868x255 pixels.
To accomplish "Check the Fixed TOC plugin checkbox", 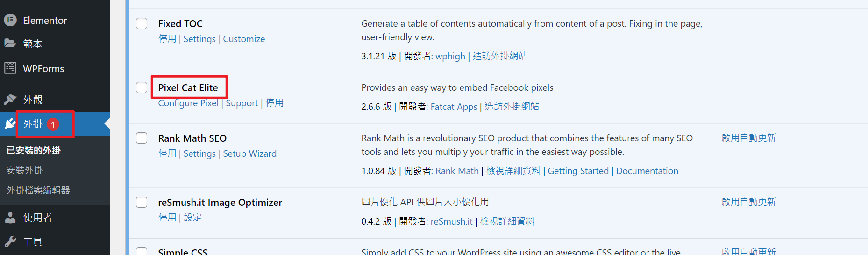I will tap(142, 23).
